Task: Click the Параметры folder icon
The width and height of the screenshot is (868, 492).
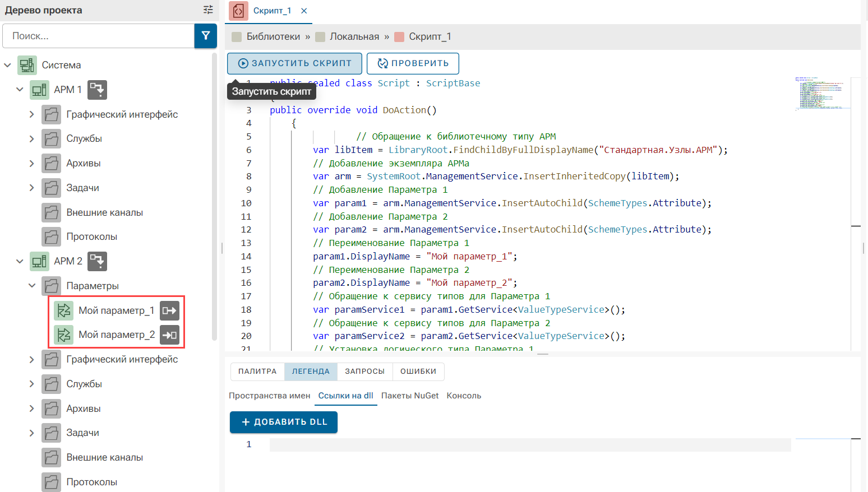Action: [52, 286]
